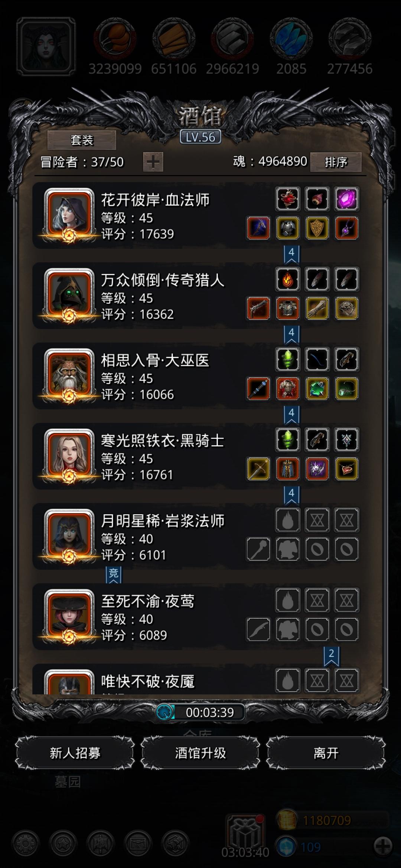The height and width of the screenshot is (868, 401).
Task: Tap the team 4 flag under 血法师
Action: (x=291, y=254)
